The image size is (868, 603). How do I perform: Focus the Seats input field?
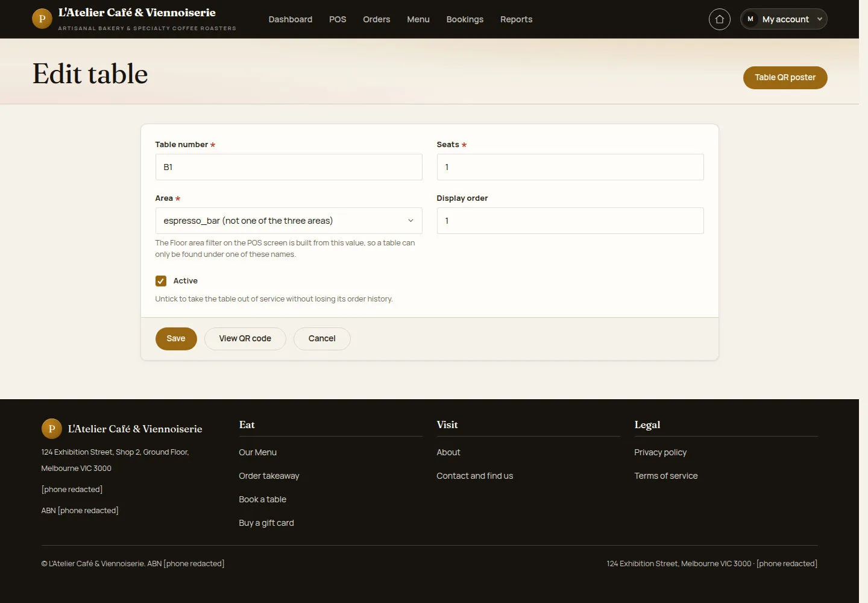point(570,167)
